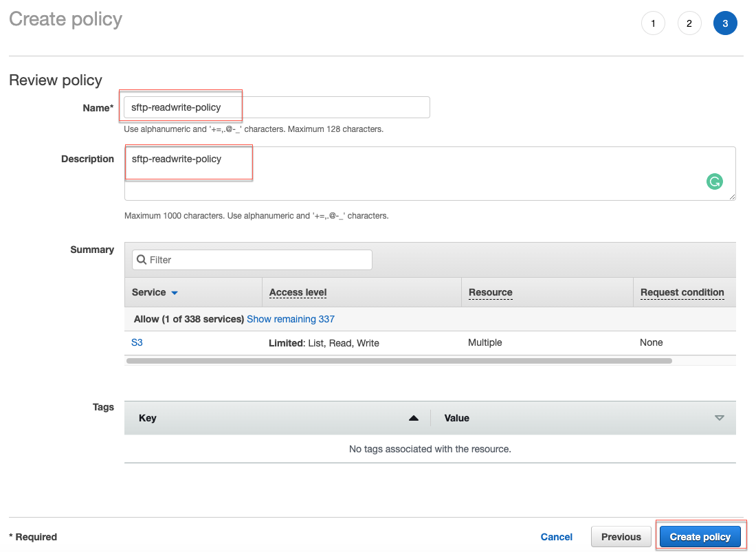Go to step 1 circle
This screenshot has width=756, height=552.
click(653, 23)
